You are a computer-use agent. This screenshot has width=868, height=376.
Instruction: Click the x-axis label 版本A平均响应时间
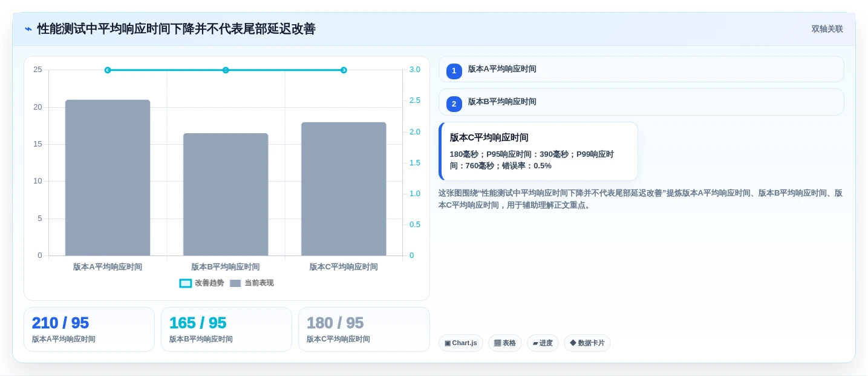pos(108,266)
